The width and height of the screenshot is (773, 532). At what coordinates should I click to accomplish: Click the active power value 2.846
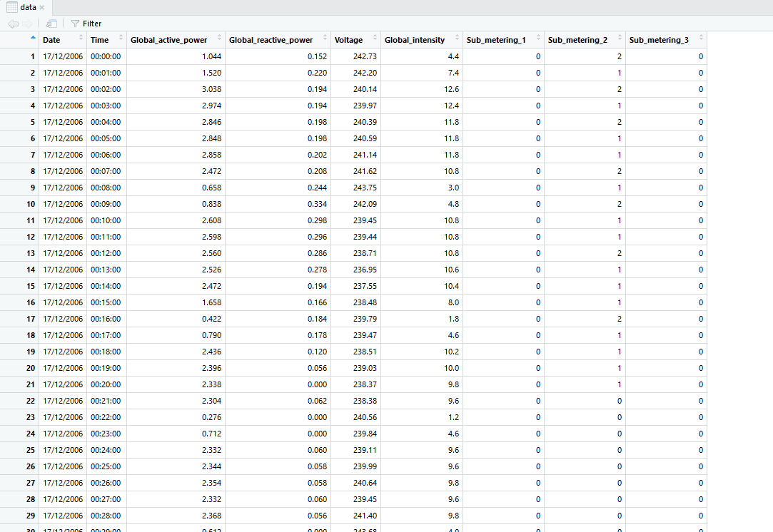pyautogui.click(x=211, y=122)
